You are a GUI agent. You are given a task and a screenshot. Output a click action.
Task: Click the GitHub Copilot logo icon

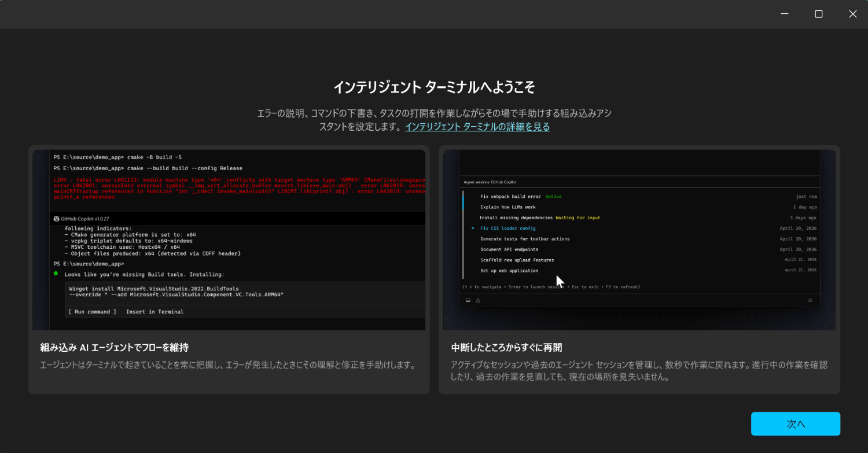click(56, 219)
